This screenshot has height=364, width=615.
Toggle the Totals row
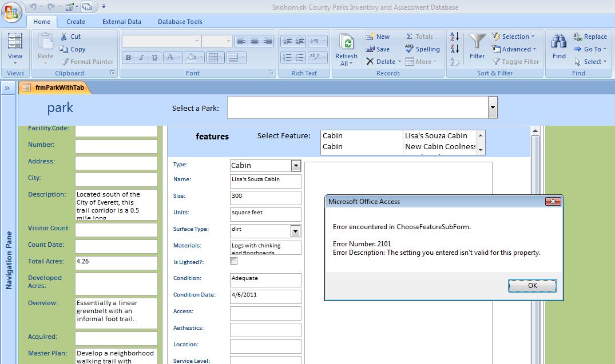[x=419, y=37]
